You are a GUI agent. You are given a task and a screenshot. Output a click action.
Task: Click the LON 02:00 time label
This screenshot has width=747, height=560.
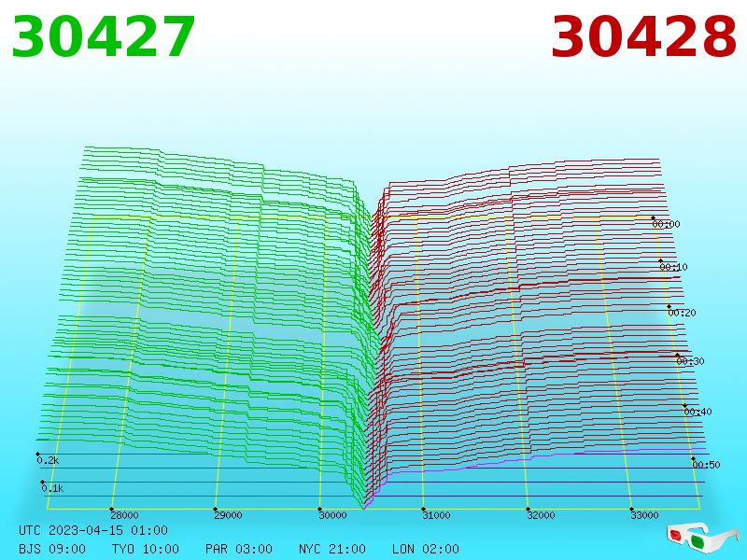tap(426, 549)
